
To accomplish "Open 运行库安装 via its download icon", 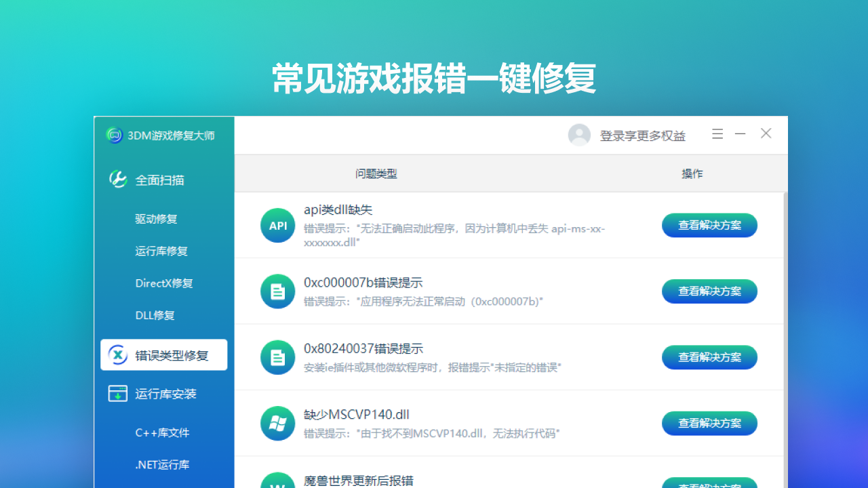I will pyautogui.click(x=117, y=393).
